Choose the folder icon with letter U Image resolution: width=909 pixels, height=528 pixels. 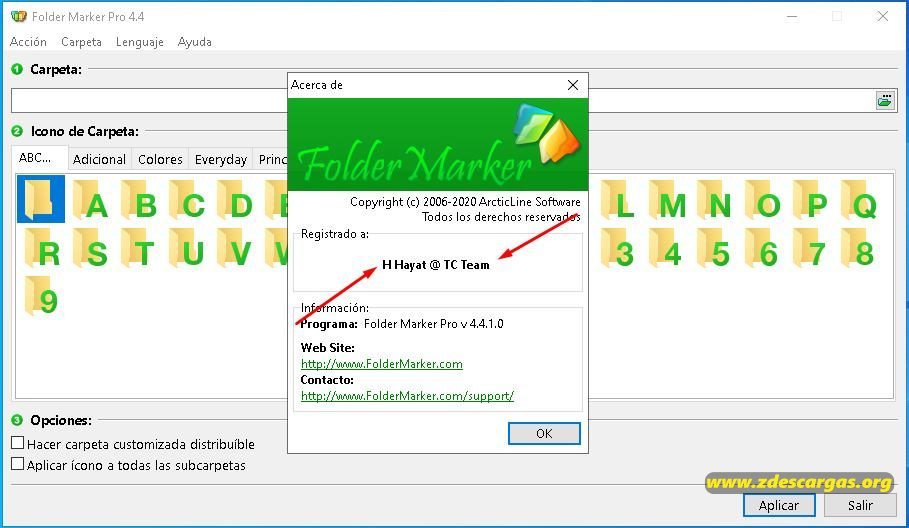coord(187,248)
